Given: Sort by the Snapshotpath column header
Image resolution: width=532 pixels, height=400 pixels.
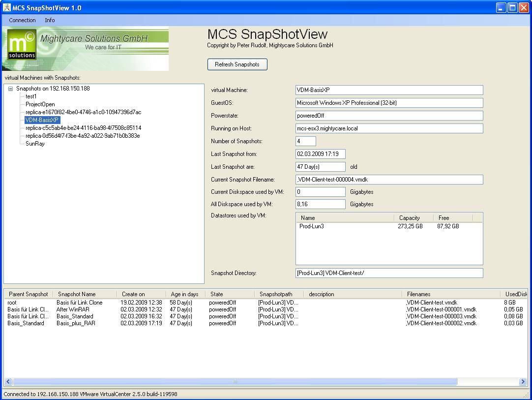Looking at the screenshot, I should point(279,294).
